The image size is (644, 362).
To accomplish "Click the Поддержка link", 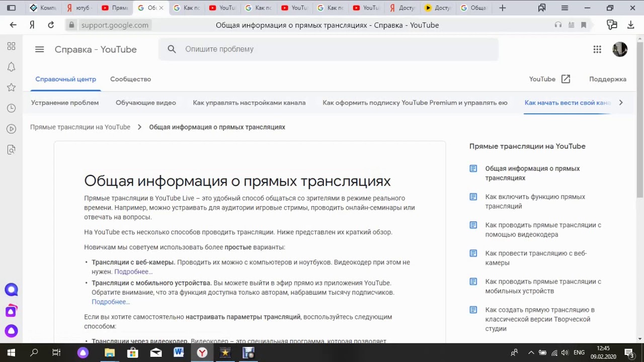I will tap(608, 79).
